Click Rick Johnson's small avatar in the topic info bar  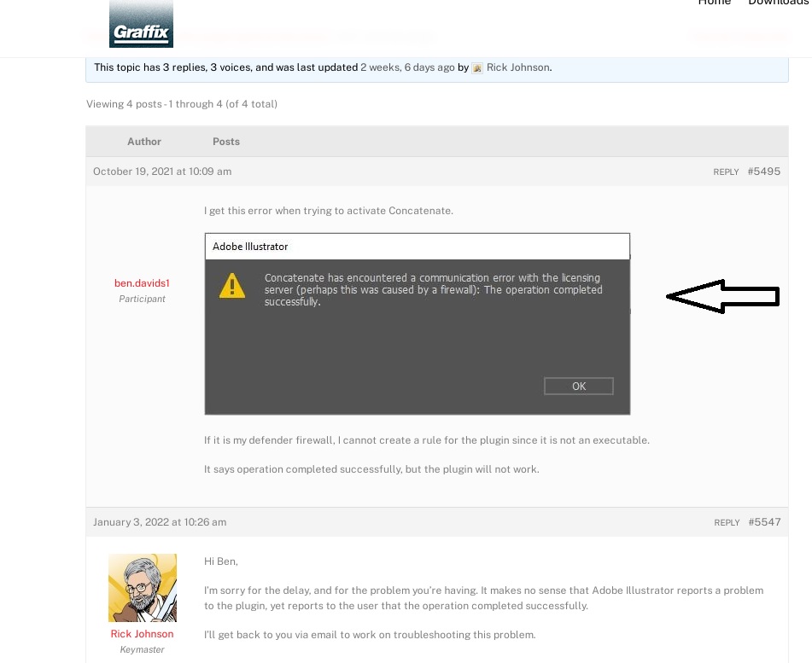477,67
